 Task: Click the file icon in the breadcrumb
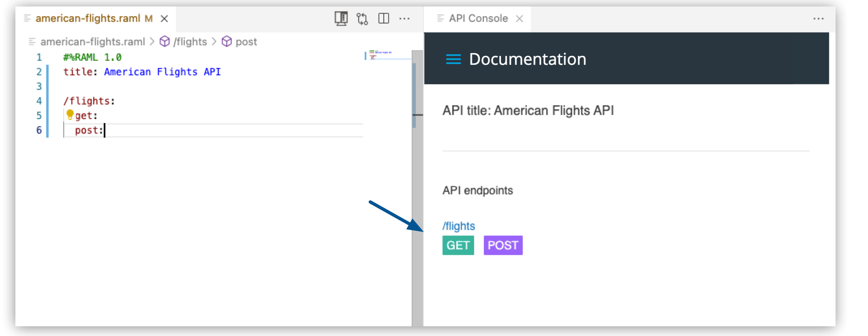[32, 42]
